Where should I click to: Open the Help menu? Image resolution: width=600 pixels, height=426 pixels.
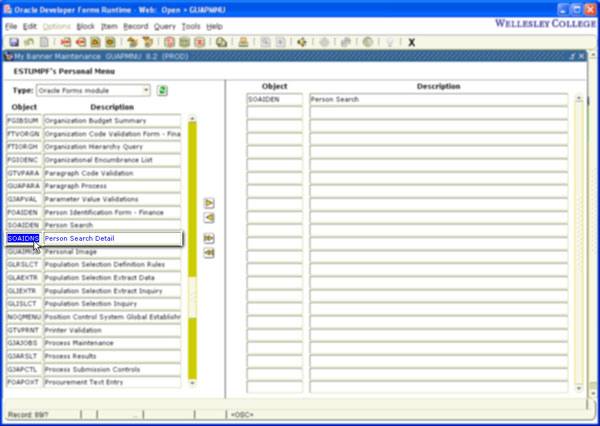[214, 26]
